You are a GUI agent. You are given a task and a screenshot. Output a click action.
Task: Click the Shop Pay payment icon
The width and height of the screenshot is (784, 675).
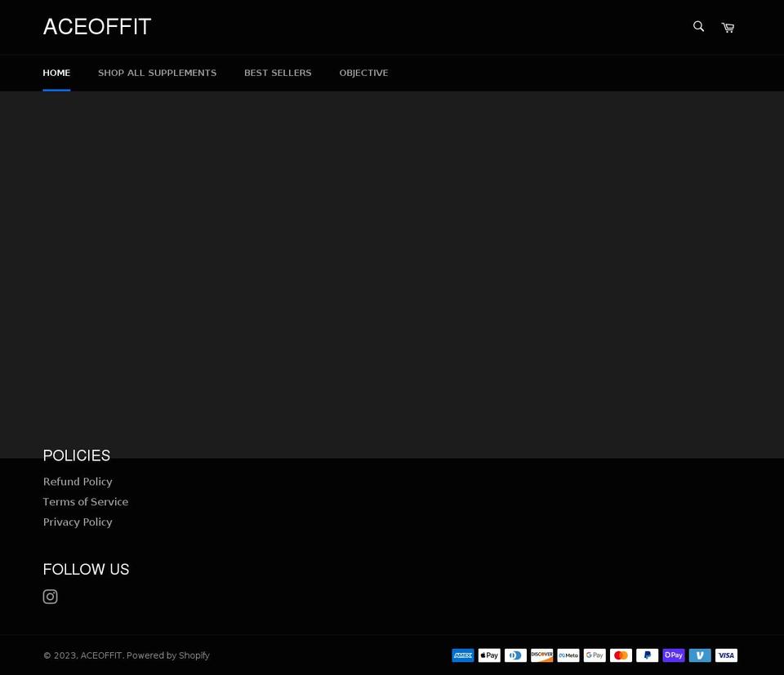(674, 655)
